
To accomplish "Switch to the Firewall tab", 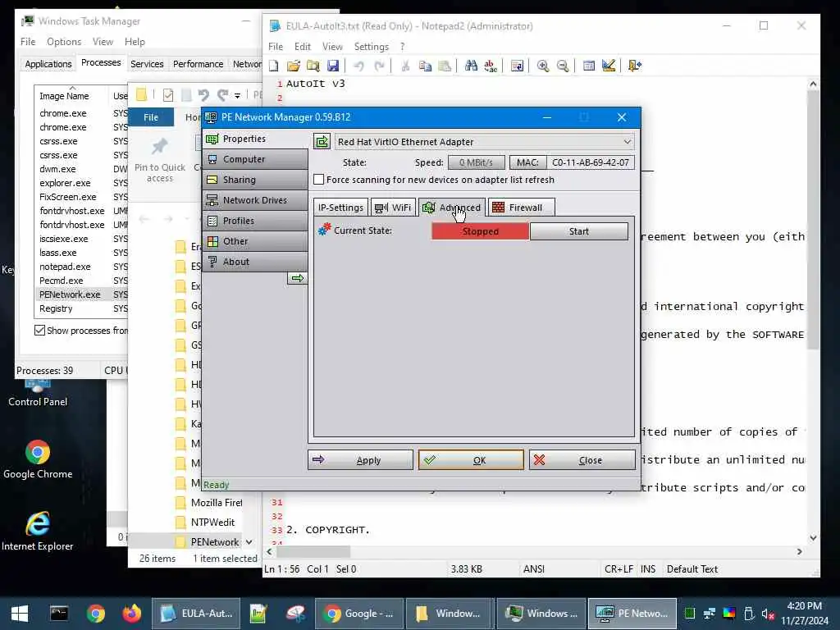I will tap(521, 208).
